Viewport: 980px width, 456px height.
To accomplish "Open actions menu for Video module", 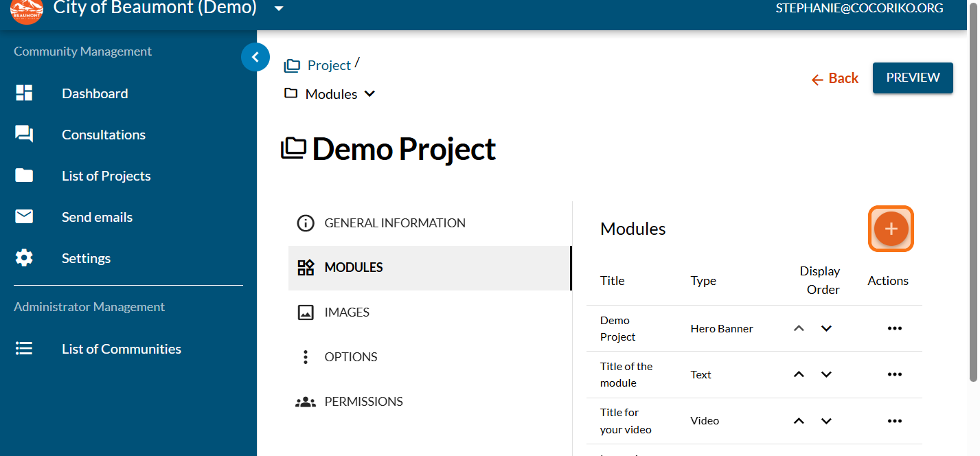I will [894, 421].
